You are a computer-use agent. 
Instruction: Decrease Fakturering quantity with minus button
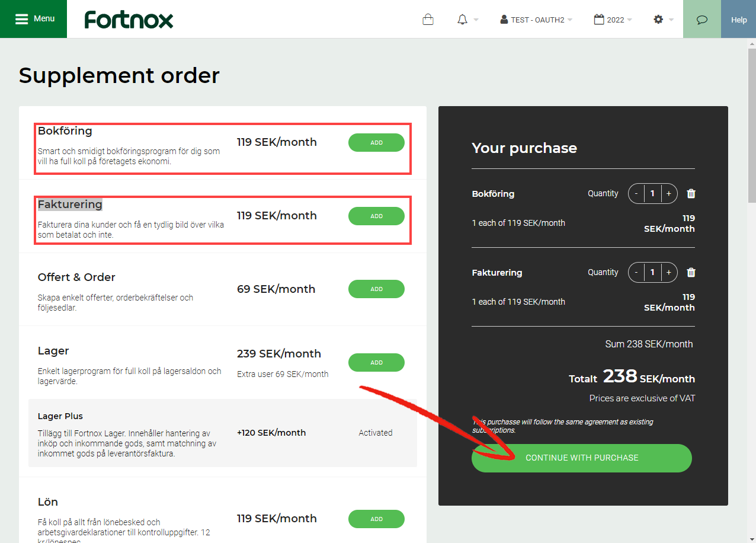click(636, 272)
